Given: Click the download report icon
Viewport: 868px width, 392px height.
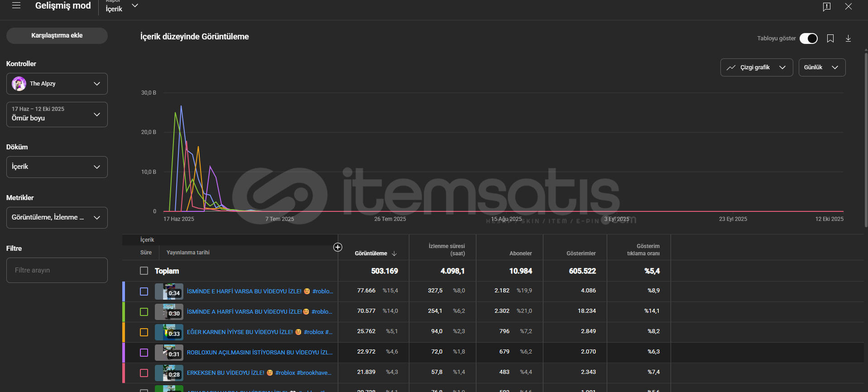Looking at the screenshot, I should [848, 38].
